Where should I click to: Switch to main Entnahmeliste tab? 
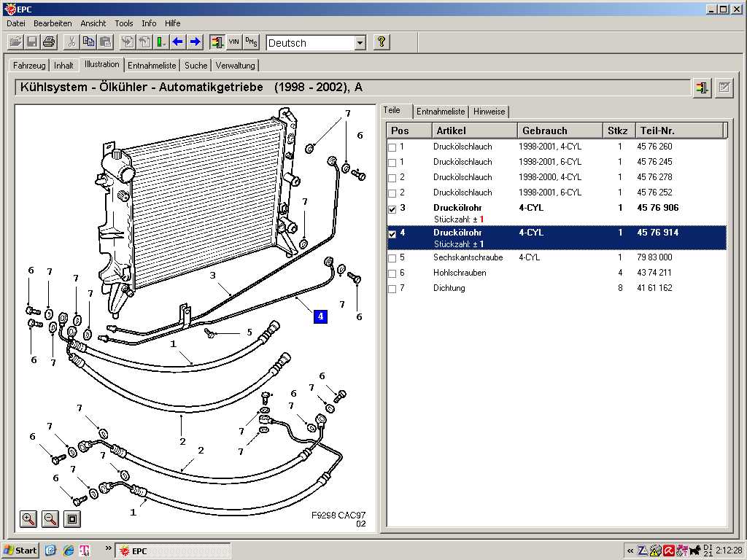(x=152, y=66)
